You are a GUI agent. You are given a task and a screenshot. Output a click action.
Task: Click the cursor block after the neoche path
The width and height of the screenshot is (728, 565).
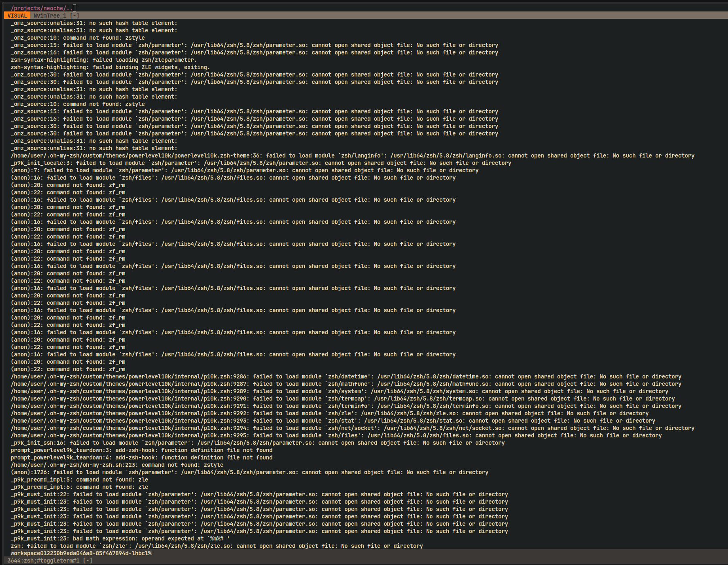(x=74, y=8)
